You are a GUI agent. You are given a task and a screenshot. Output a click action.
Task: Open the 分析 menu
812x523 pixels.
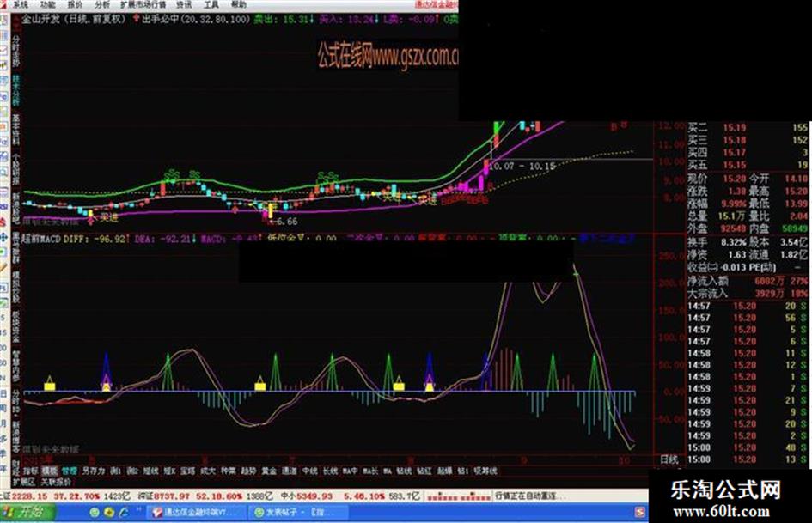[102, 4]
